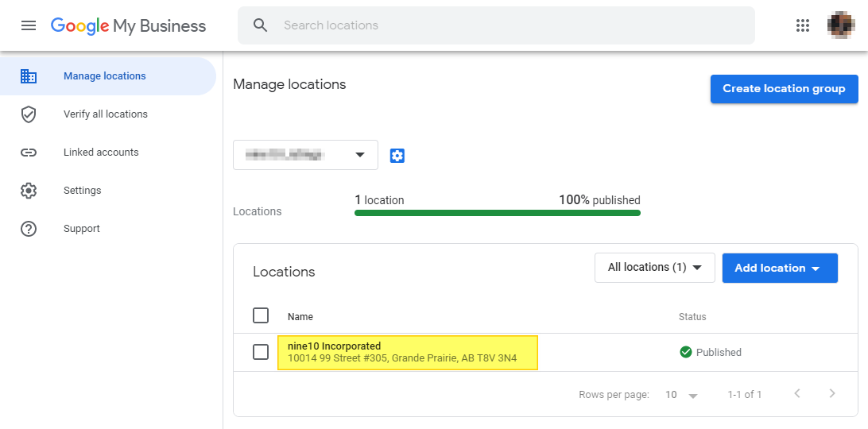Go to the next page arrow
Viewport: 868px width, 429px height.
coord(832,393)
